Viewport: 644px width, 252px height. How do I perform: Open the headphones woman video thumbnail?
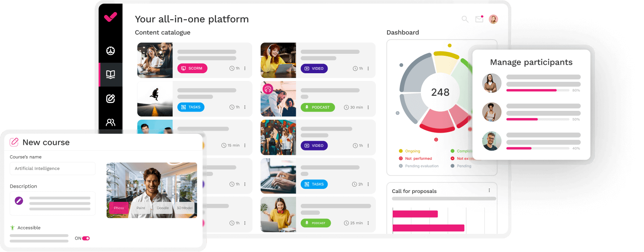(278, 60)
